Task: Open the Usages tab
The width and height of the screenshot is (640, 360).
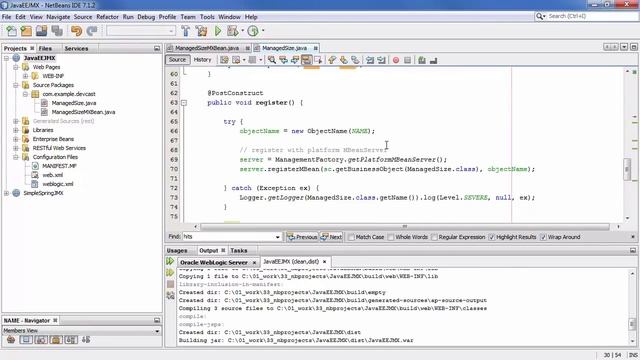Action: (x=177, y=251)
